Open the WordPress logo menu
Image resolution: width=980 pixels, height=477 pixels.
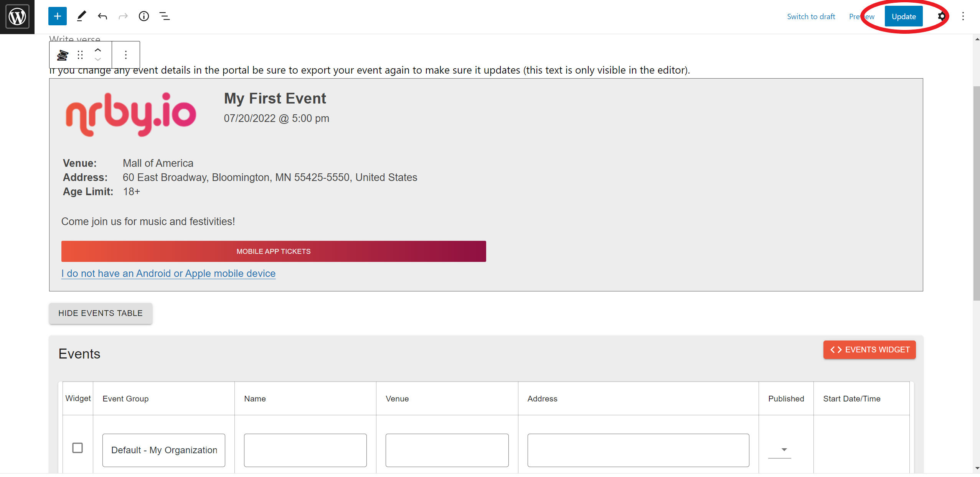pos(17,17)
